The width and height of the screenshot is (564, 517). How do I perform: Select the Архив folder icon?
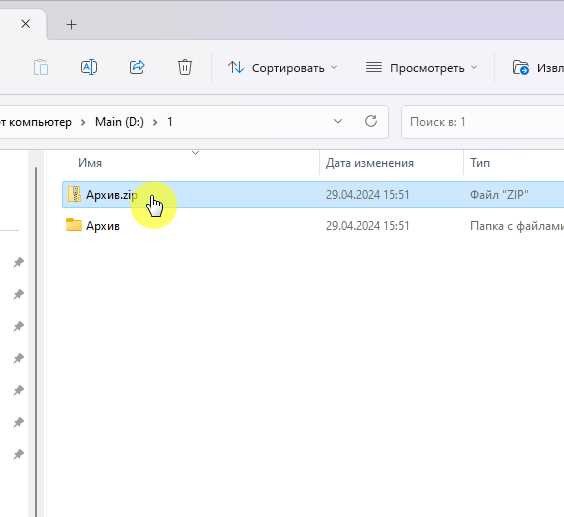(74, 225)
